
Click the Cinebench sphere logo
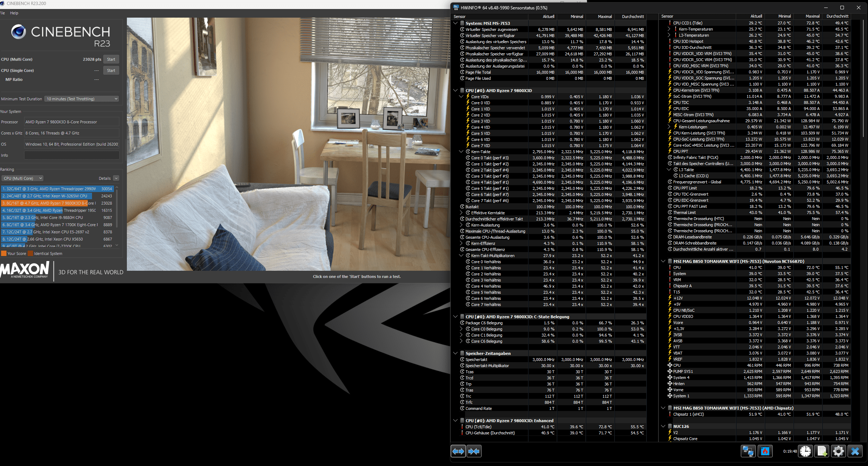pos(18,32)
